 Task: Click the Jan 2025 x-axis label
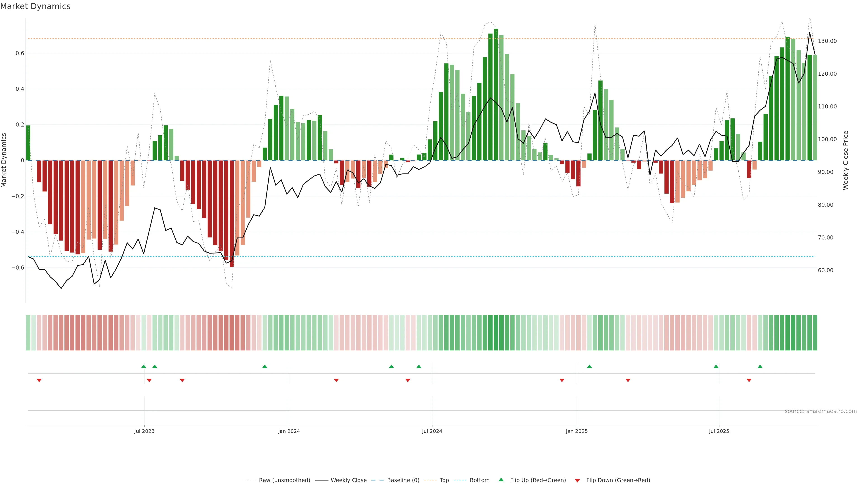(577, 431)
